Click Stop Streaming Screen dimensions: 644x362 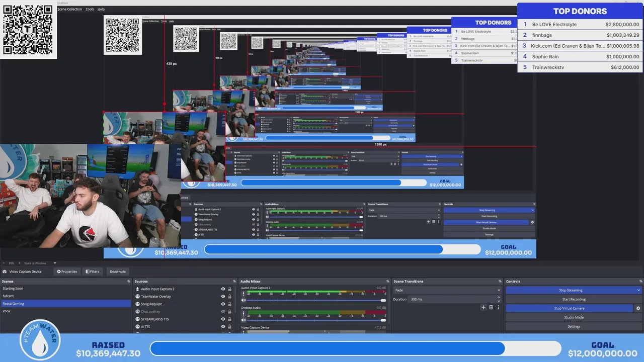click(571, 290)
